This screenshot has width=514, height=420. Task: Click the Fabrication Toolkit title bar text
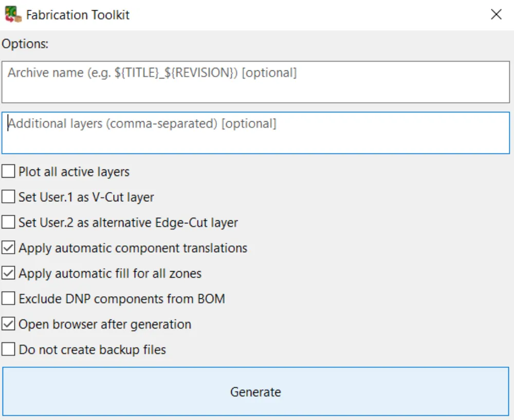point(78,15)
